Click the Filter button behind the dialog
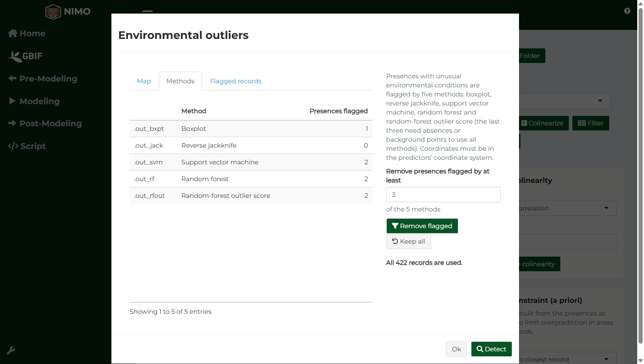Image resolution: width=644 pixels, height=364 pixels. coord(591,123)
